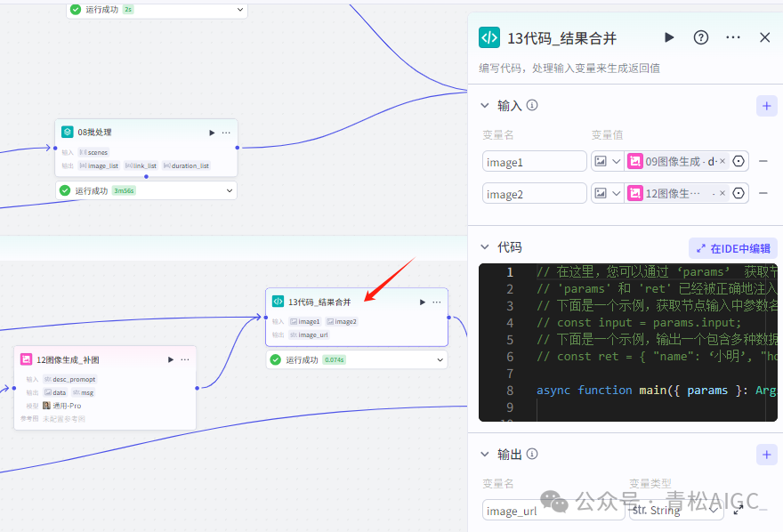Open more options in the panel header
Screen dimensions: 783x532
click(x=733, y=37)
